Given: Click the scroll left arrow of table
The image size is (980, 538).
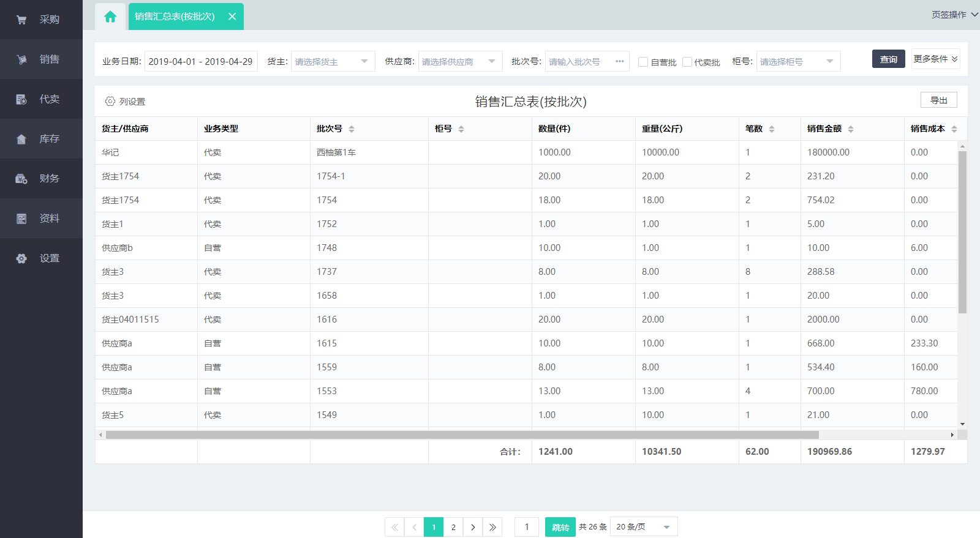Looking at the screenshot, I should [100, 435].
